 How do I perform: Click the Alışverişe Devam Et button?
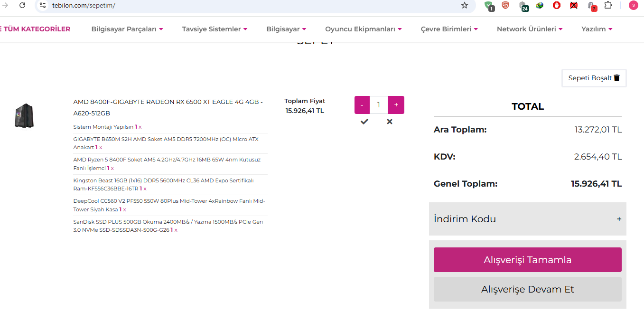click(x=528, y=289)
